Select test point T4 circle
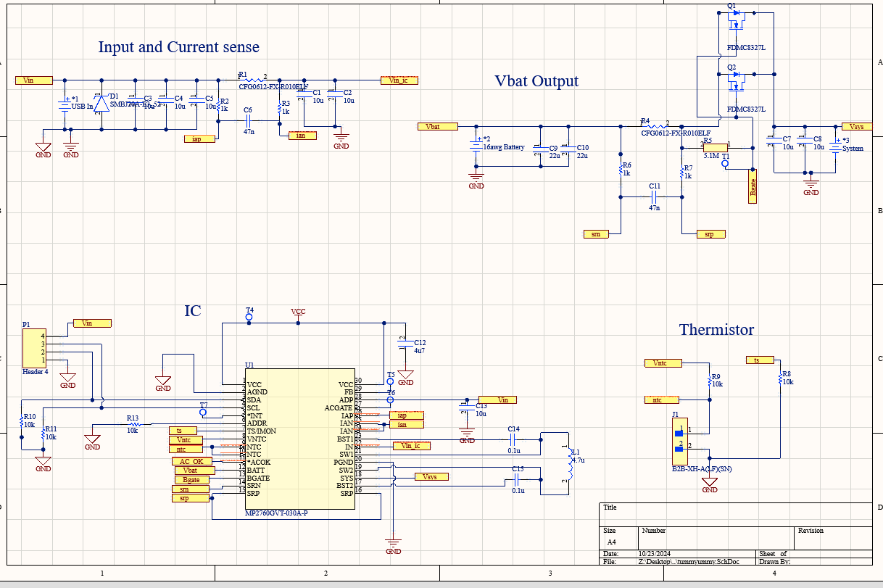 [249, 317]
